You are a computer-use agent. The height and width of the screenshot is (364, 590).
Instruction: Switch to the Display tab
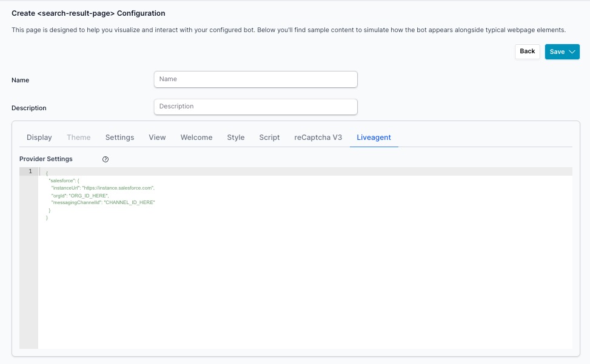click(x=39, y=137)
